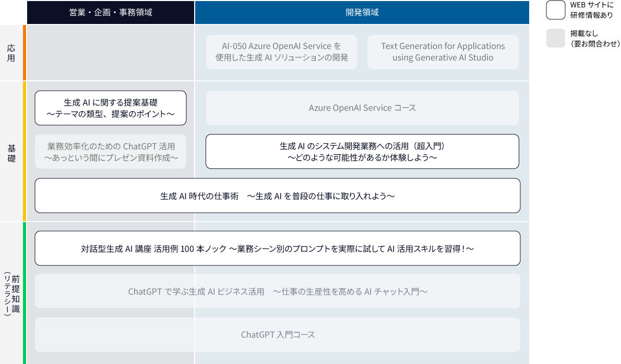This screenshot has width=621, height=364.
Task: Click the 前提知識（リテラシー）row label
Action: 11,294
